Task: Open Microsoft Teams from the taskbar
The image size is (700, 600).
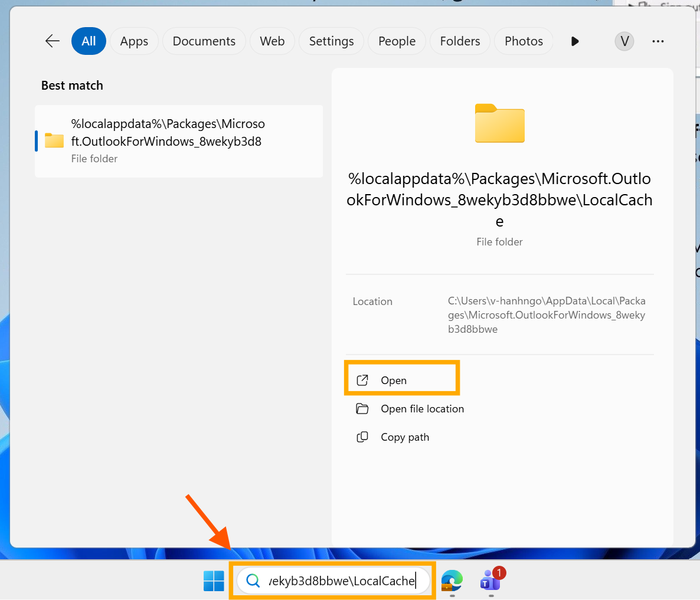Action: pos(490,581)
